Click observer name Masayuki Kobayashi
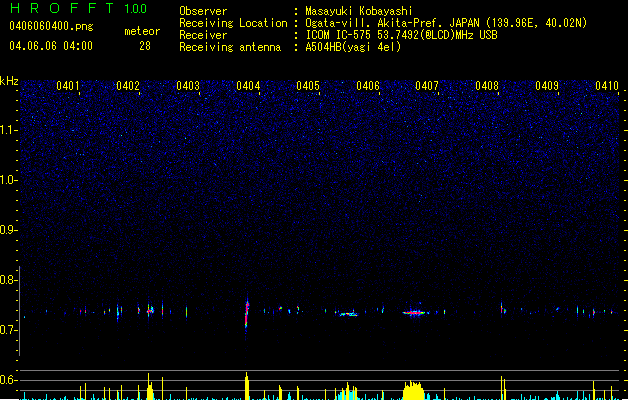The width and height of the screenshot is (629, 400). coord(358,11)
